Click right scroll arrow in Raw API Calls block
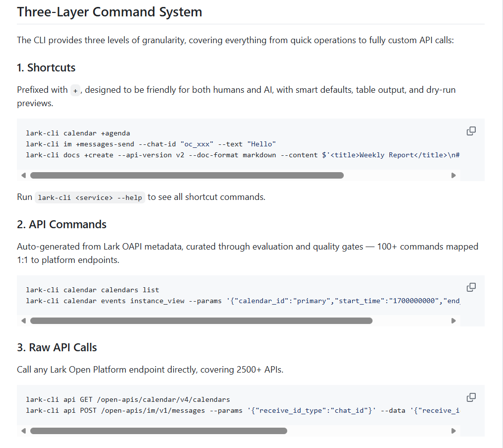The image size is (503, 448). click(453, 431)
